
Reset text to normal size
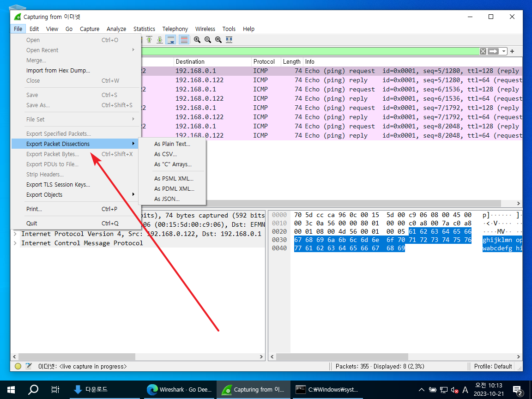coord(218,40)
